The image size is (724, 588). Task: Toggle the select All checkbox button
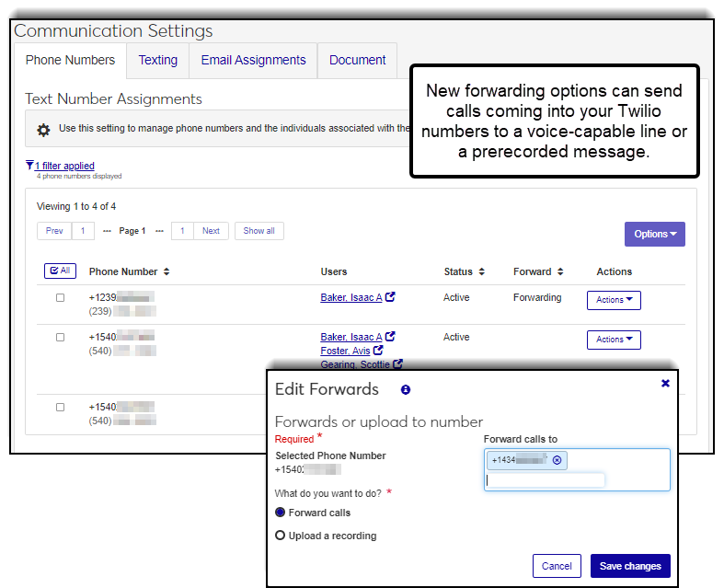click(60, 271)
